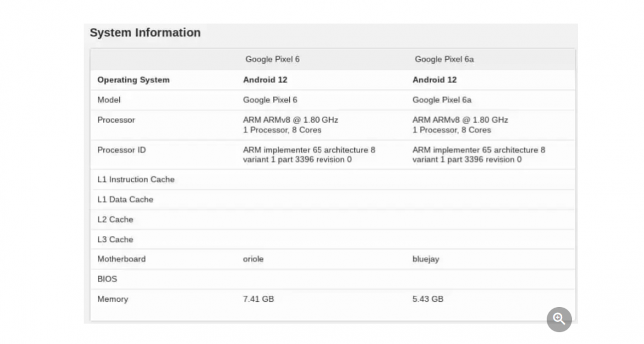The height and width of the screenshot is (344, 644).
Task: Click the L1 Data Cache label
Action: (125, 200)
